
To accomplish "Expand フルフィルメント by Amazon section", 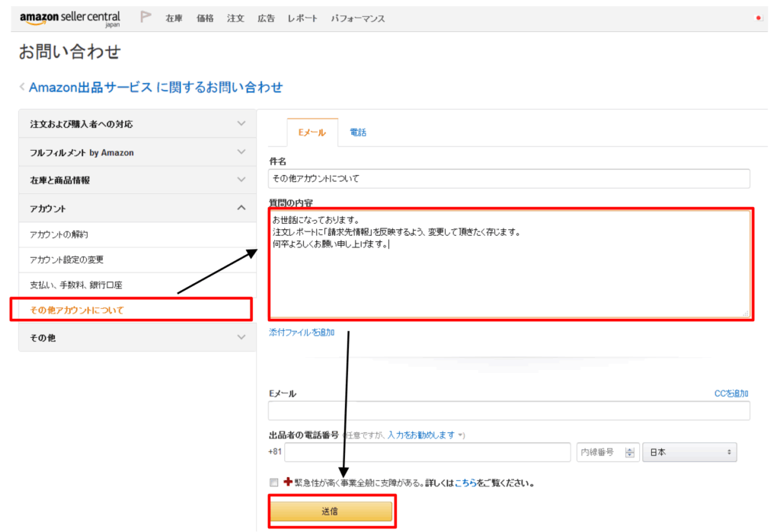I will (137, 152).
